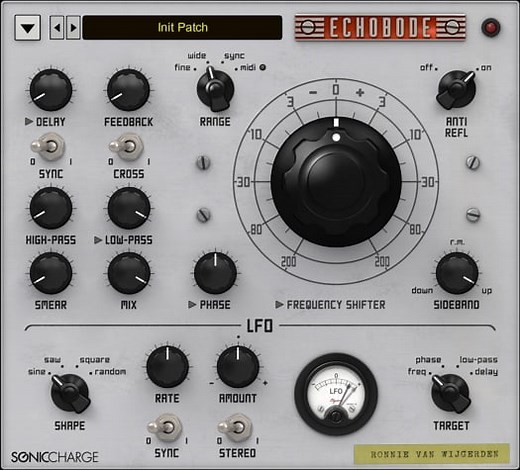Image resolution: width=520 pixels, height=470 pixels.
Task: Go to the previous patch
Action: [57, 28]
